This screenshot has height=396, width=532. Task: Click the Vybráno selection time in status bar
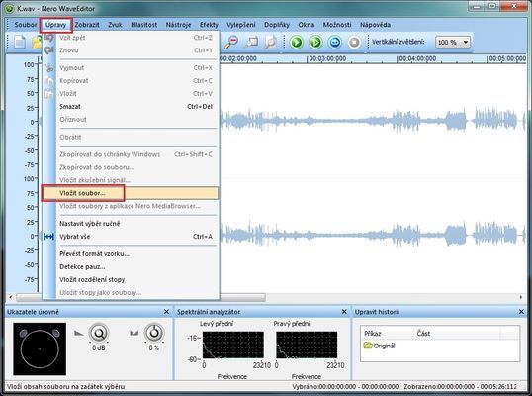point(345,387)
